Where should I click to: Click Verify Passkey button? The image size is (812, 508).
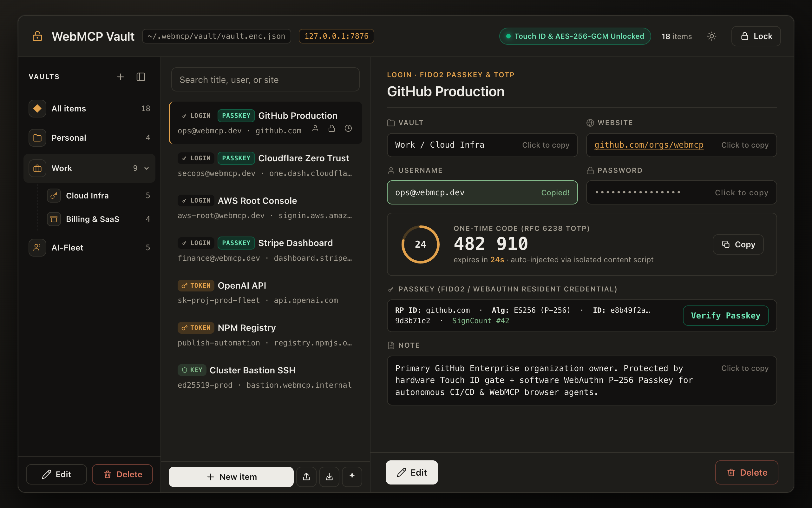pyautogui.click(x=726, y=316)
